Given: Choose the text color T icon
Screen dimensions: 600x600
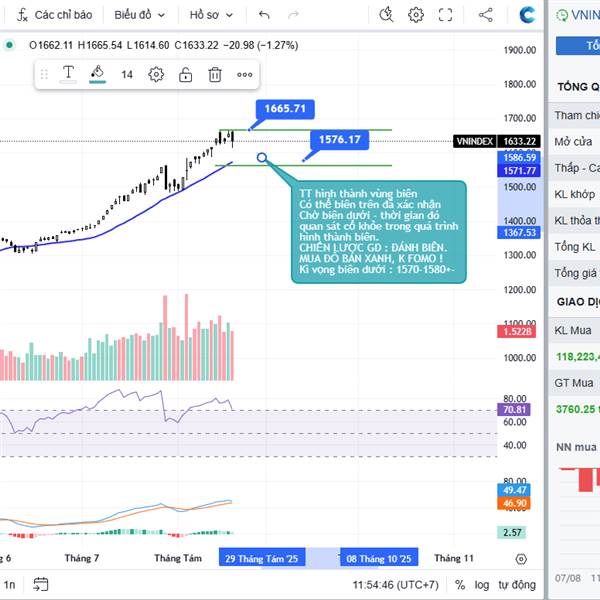Looking at the screenshot, I should point(68,73).
